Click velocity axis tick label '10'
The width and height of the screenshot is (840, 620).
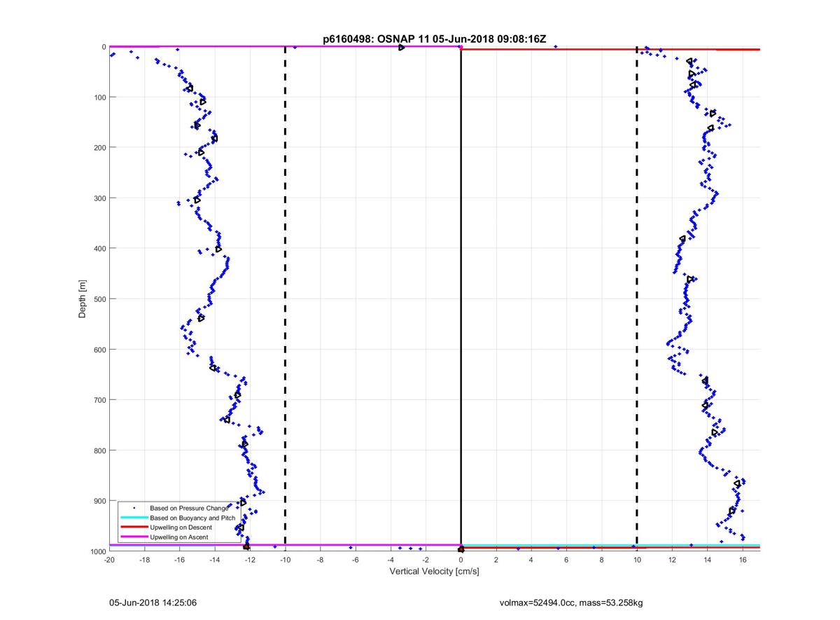pos(637,560)
